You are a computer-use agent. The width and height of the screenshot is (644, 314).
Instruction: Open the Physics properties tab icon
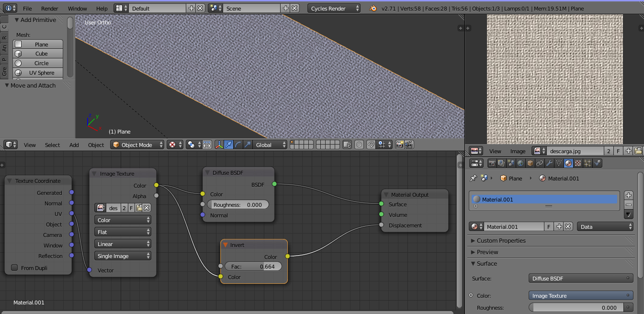click(x=597, y=163)
